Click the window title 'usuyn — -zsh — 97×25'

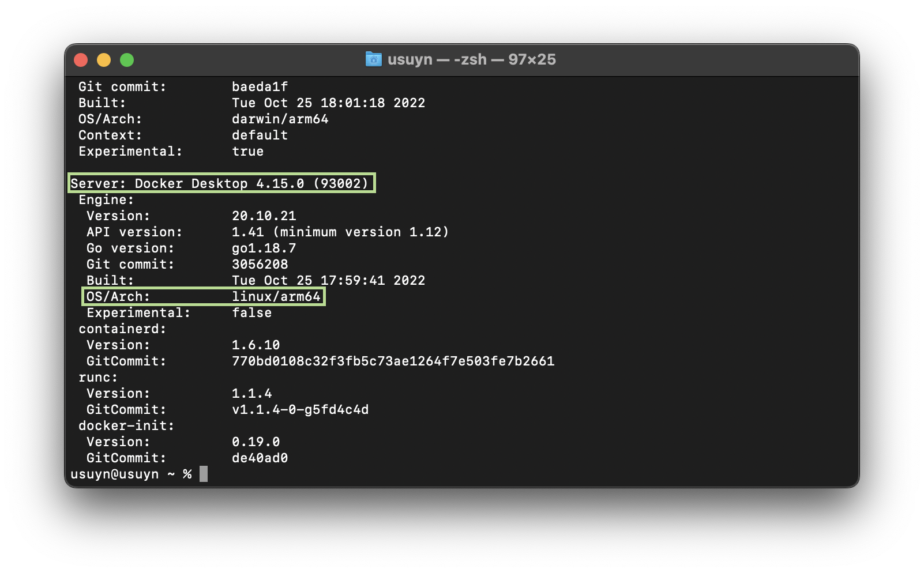coord(471,59)
